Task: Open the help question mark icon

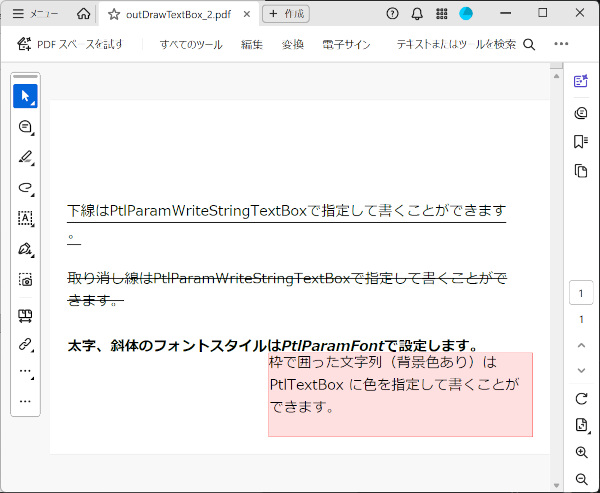Action: (x=392, y=14)
